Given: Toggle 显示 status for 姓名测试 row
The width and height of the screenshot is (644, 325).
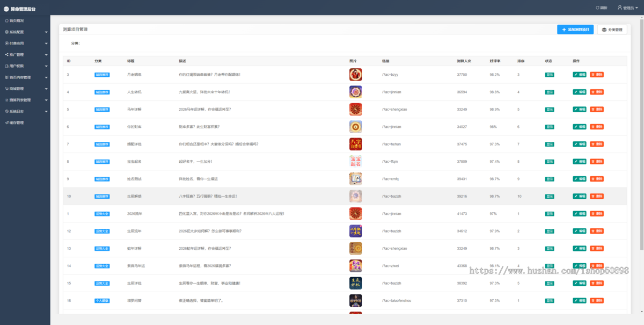Looking at the screenshot, I should coord(550,179).
